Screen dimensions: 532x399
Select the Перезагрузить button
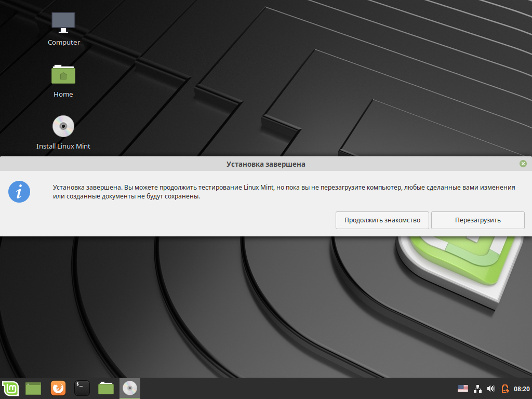tap(477, 220)
